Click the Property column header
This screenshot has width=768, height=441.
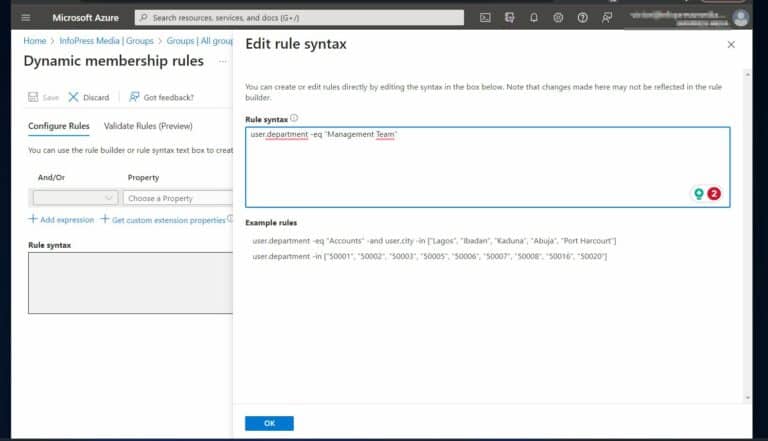[143, 177]
